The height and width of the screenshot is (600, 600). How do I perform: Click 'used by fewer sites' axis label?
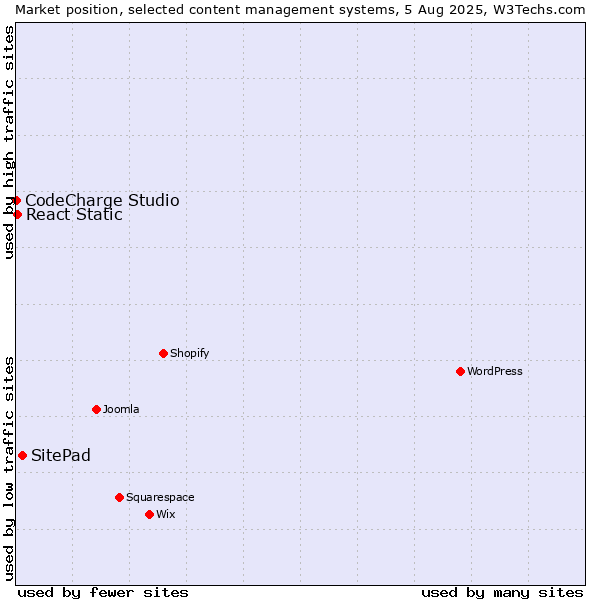(103, 593)
